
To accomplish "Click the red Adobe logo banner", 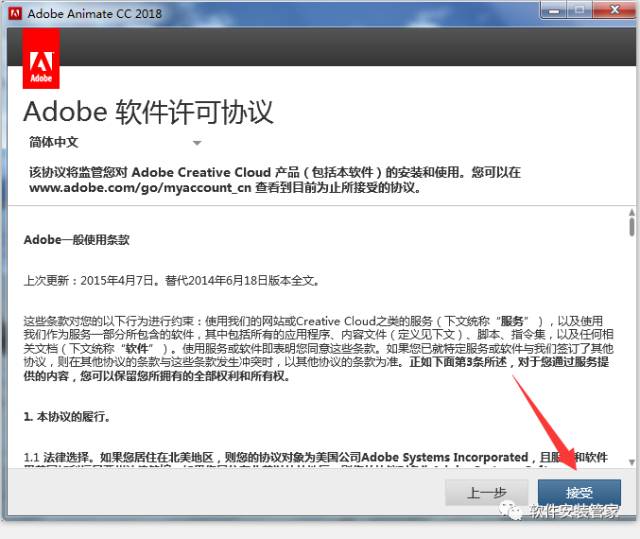I will pos(41,58).
